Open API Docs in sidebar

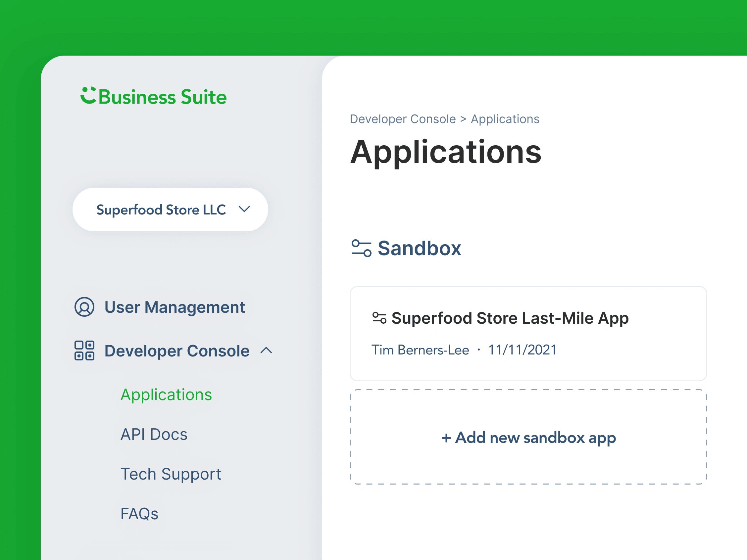tap(154, 435)
